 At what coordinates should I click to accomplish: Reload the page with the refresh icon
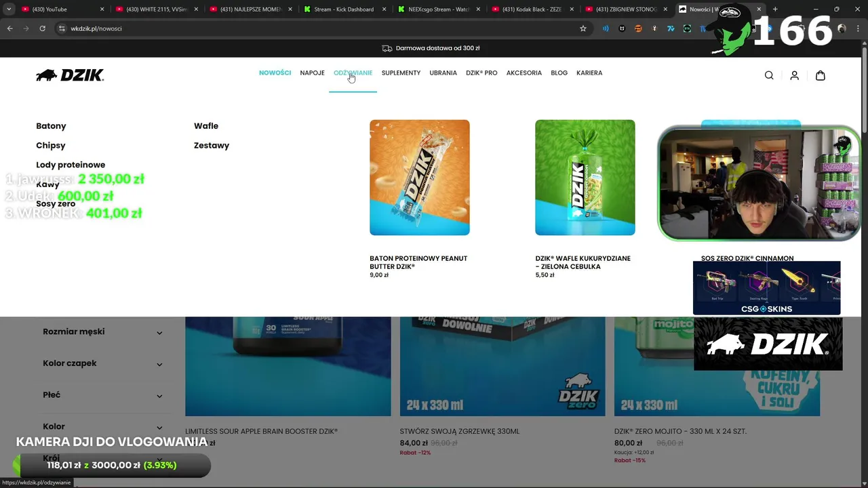(x=42, y=28)
